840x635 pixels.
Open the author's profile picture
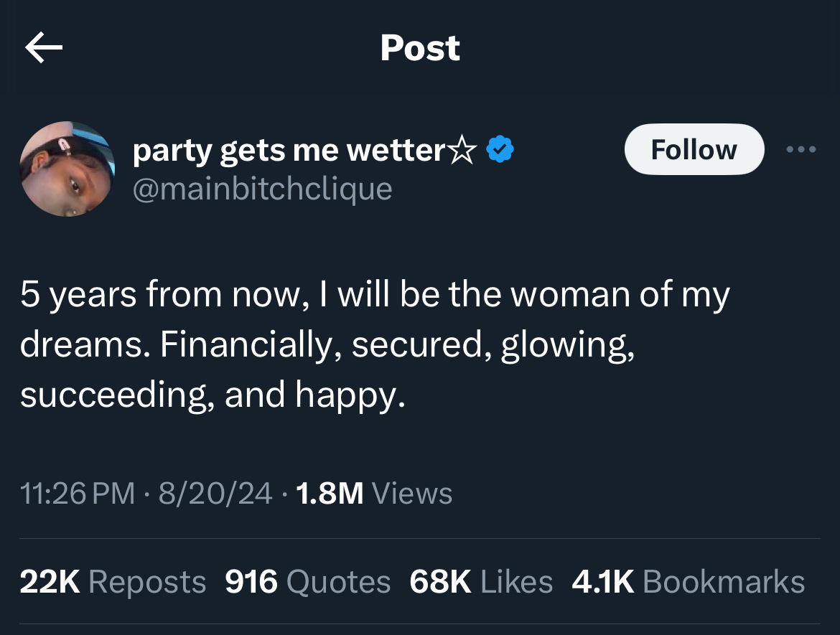[x=67, y=169]
